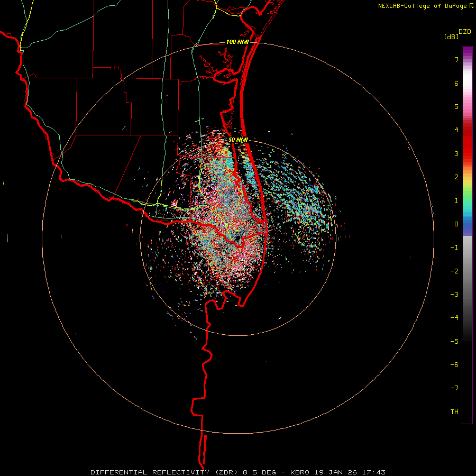Click the 17:43 timestamp in the footer
476x476 pixels.
point(373,472)
